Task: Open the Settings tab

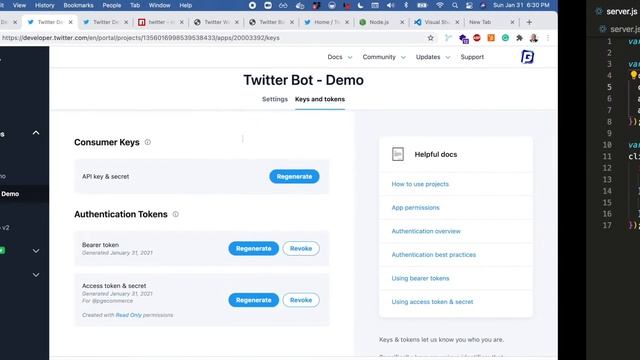Action: [x=275, y=99]
